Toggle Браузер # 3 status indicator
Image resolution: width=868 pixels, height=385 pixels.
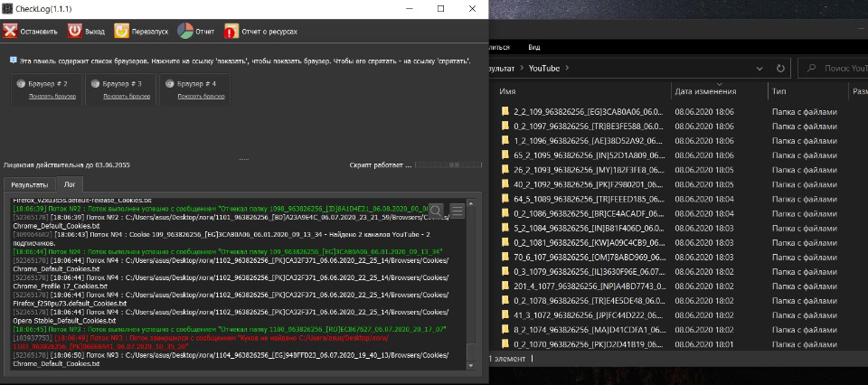click(95, 84)
